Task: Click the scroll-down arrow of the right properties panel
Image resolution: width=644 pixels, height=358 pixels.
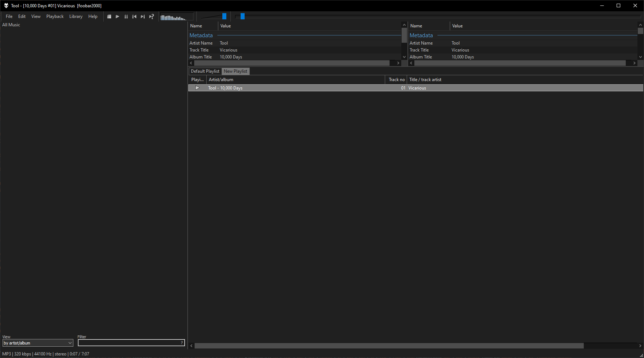Action: 640,57
